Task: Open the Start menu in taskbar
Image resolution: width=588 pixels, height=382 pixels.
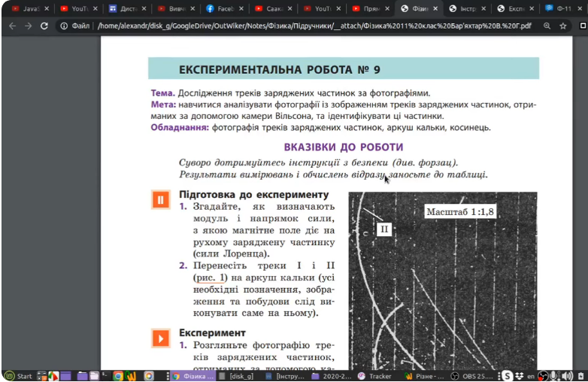Action: click(x=18, y=376)
